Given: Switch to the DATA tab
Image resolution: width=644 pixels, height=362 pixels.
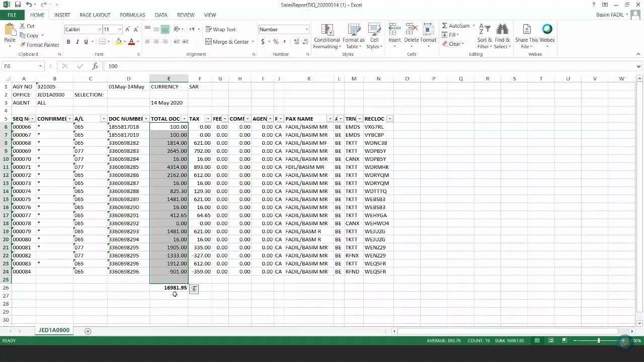Looking at the screenshot, I should click(161, 15).
